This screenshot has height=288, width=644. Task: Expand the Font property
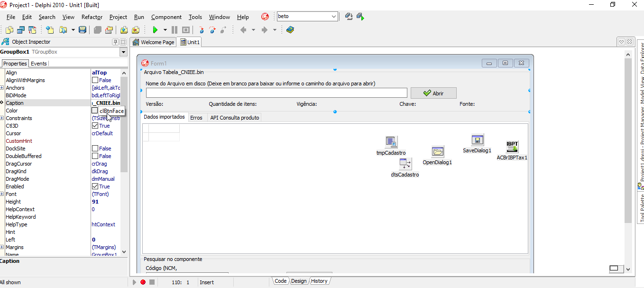point(2,194)
